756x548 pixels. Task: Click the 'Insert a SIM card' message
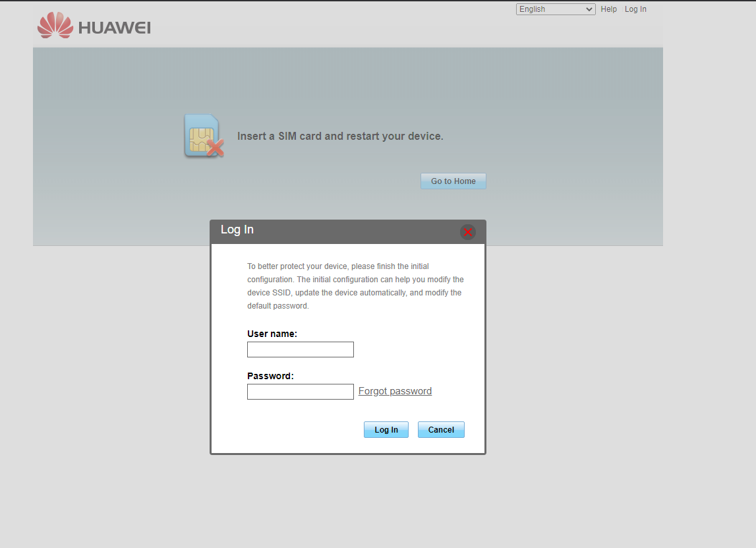tap(340, 137)
